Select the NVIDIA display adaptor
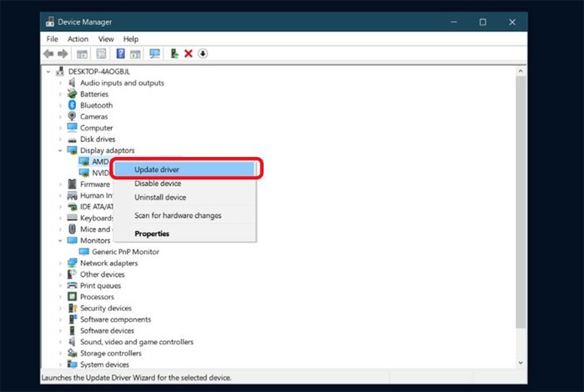Image resolution: width=584 pixels, height=392 pixels. point(100,173)
